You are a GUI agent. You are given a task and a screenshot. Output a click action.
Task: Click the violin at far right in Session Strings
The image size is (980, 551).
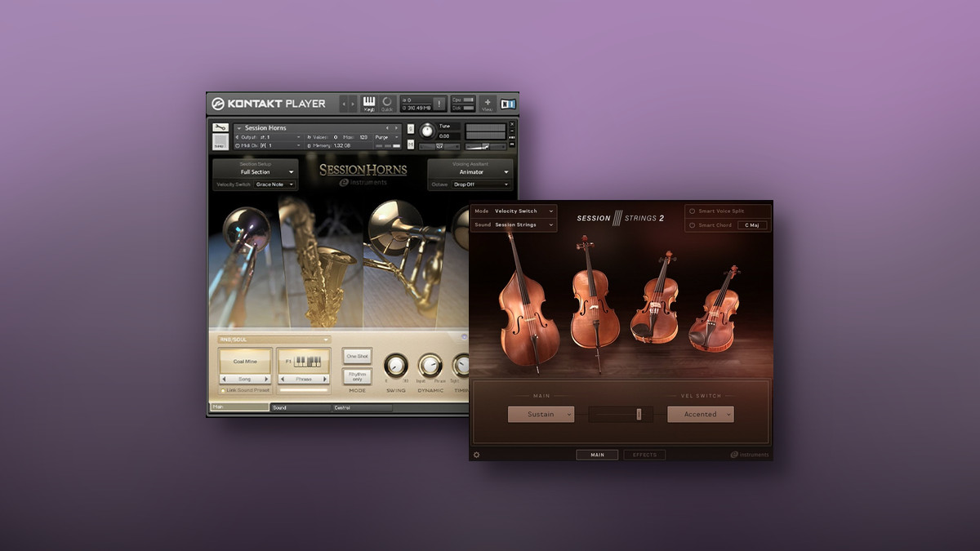pos(715,309)
